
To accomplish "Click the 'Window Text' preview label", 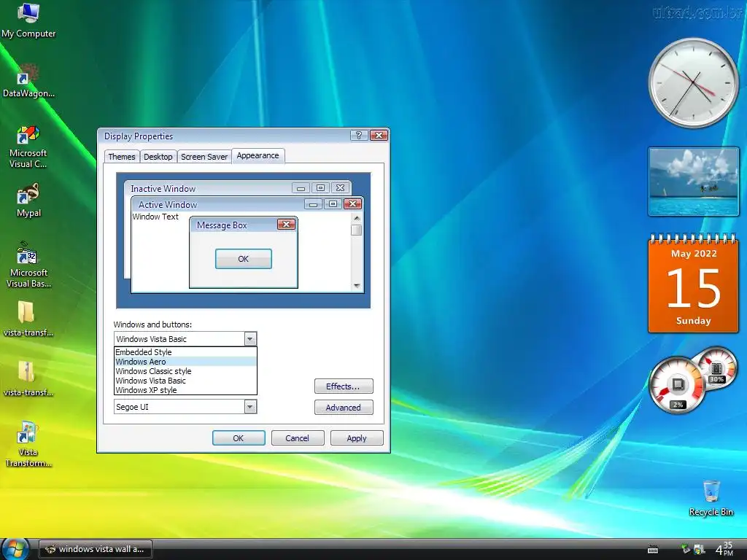I will 155,217.
